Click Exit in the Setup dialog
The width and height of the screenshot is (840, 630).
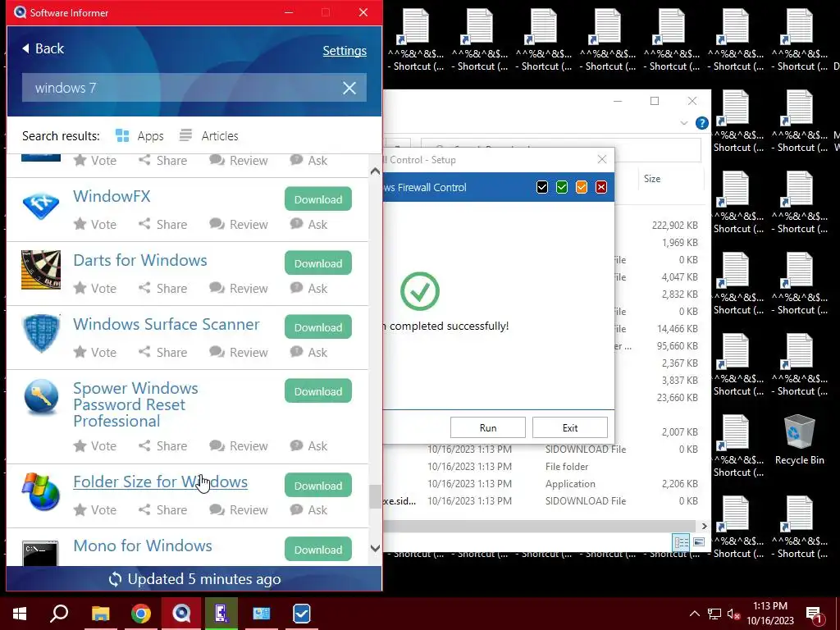click(x=570, y=427)
